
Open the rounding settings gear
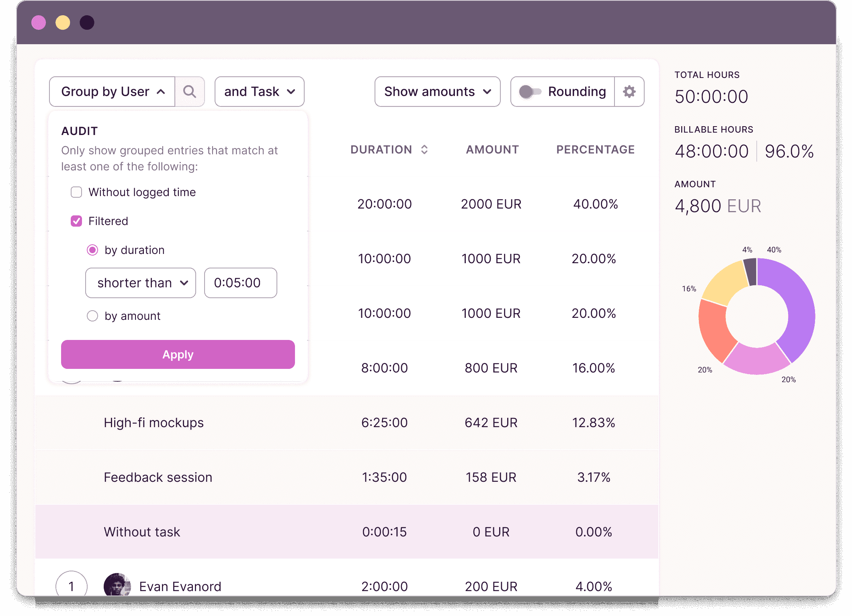click(629, 91)
